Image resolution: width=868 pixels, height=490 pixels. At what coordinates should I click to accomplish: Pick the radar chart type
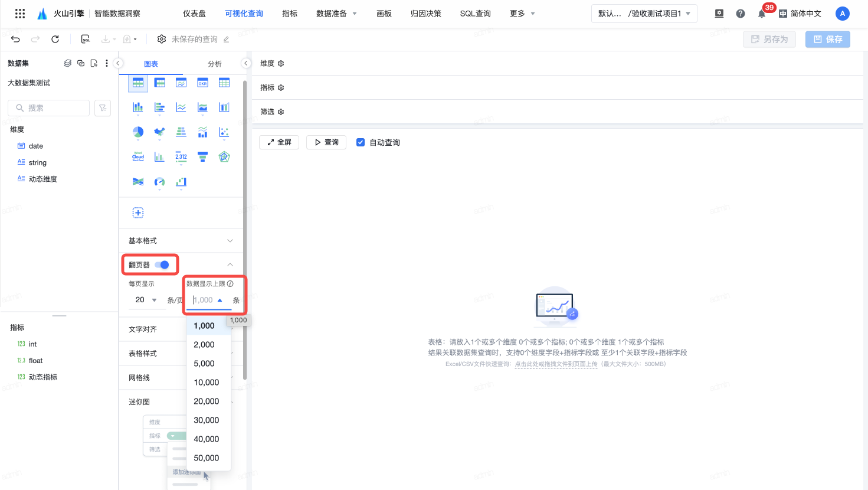click(x=224, y=156)
